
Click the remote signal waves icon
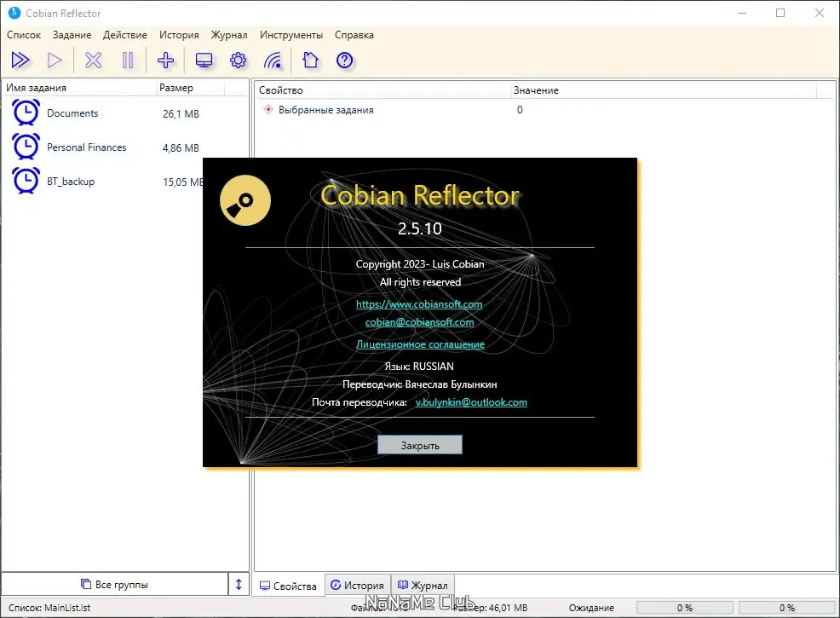tap(273, 60)
